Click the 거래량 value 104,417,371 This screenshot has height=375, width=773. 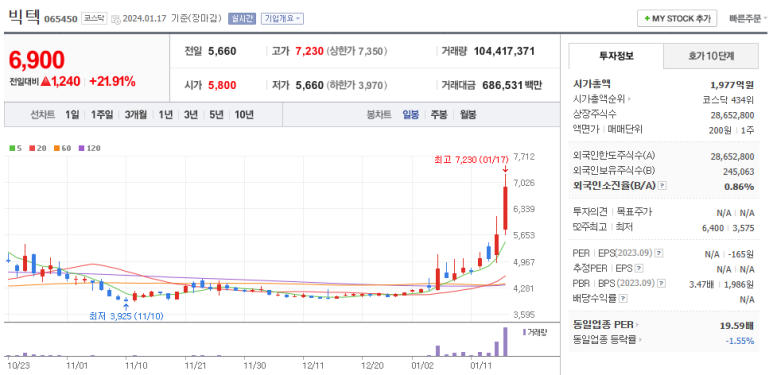(504, 51)
